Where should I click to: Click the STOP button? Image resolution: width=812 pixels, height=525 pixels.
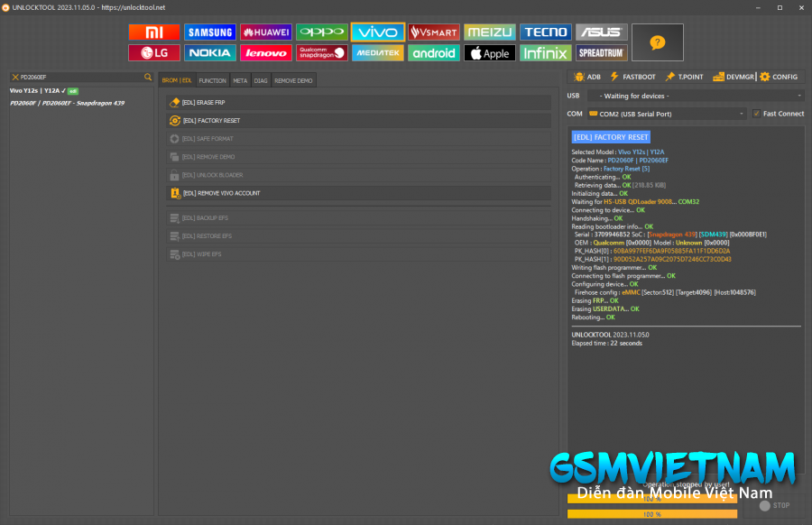(775, 505)
